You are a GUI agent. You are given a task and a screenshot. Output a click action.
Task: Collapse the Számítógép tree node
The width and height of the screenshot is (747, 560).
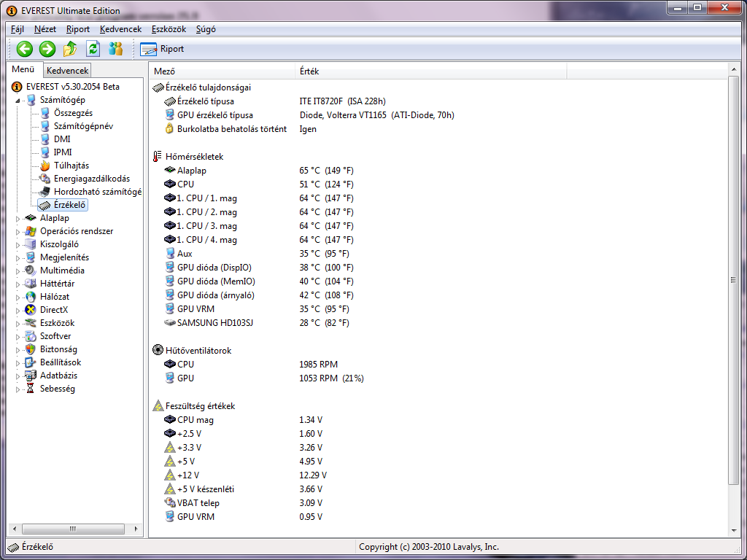coord(18,101)
